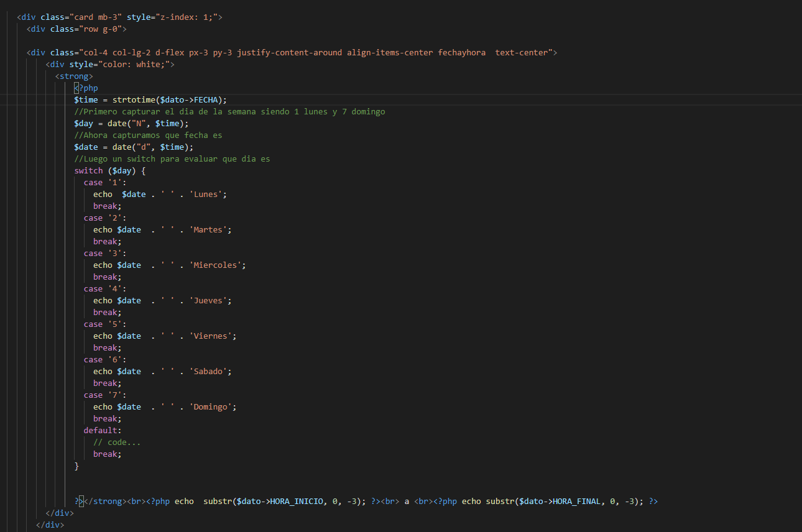Click the 'Viernes' string
The height and width of the screenshot is (532, 802).
click(x=211, y=336)
